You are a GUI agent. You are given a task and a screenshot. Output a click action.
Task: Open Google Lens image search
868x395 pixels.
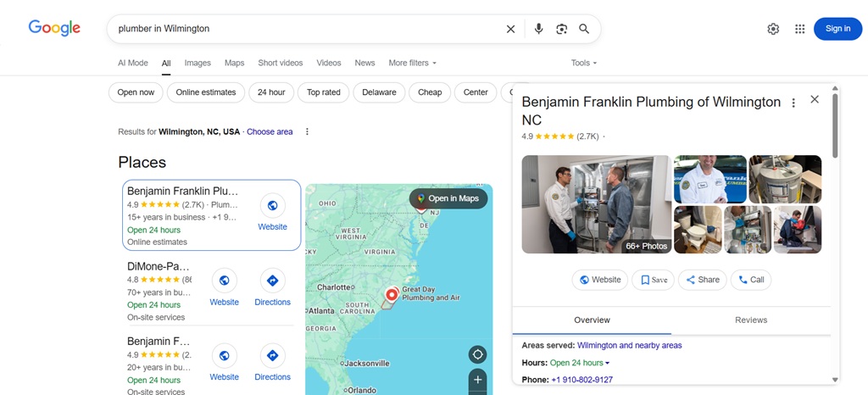pyautogui.click(x=562, y=29)
